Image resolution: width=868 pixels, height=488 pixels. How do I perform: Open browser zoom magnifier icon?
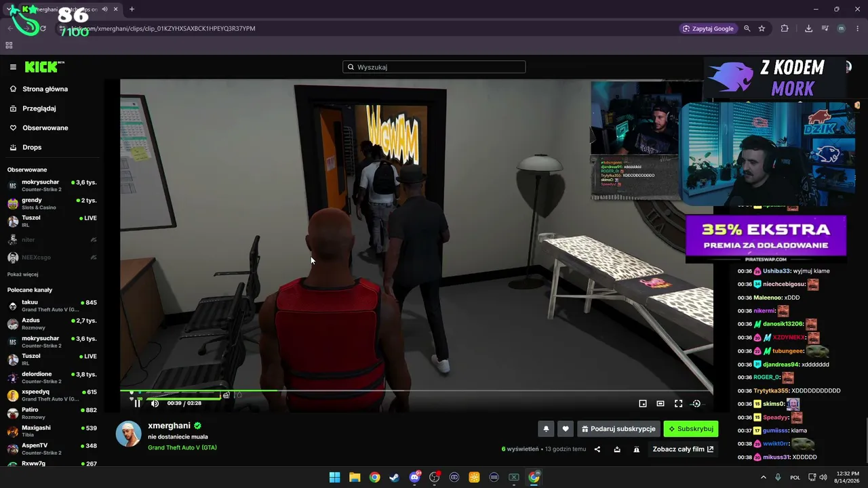point(747,28)
